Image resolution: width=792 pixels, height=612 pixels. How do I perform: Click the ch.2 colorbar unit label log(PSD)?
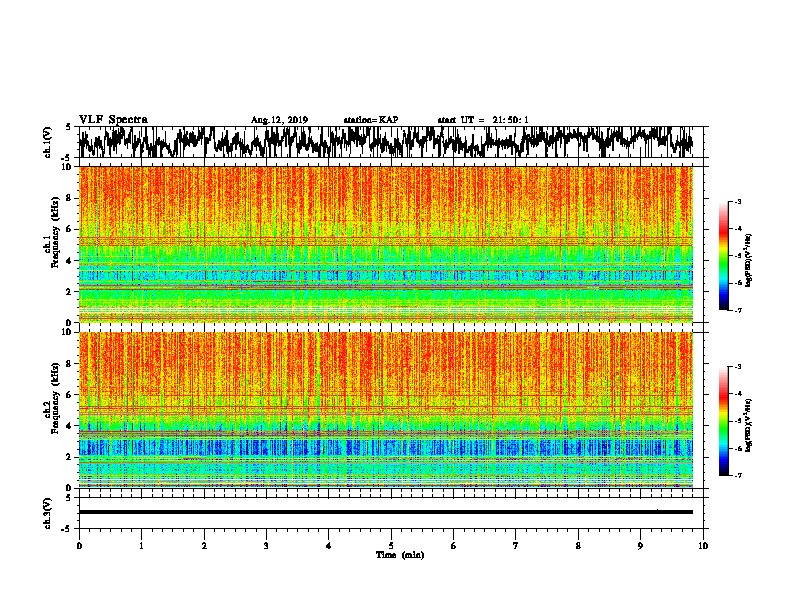click(x=749, y=425)
